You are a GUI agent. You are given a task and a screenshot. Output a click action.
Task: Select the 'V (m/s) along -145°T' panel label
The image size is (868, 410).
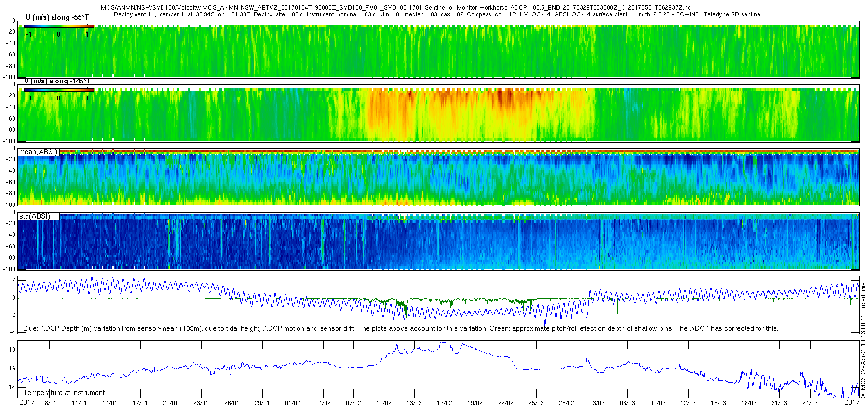click(57, 81)
